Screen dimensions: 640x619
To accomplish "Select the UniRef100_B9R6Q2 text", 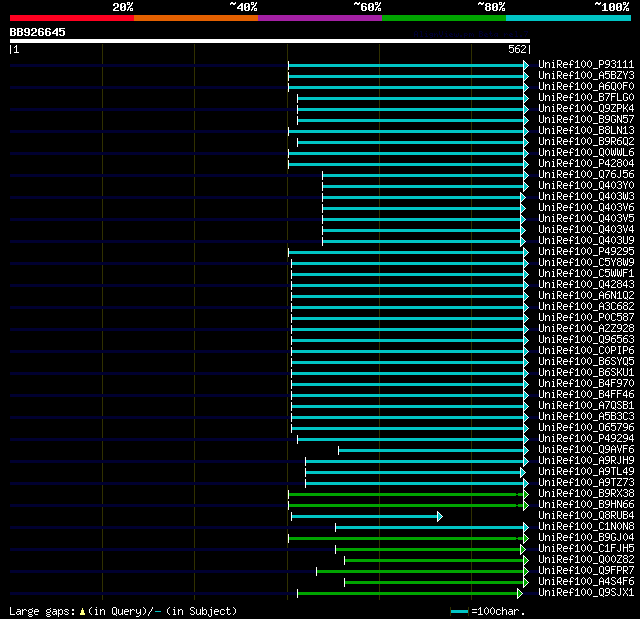I will pos(586,142).
